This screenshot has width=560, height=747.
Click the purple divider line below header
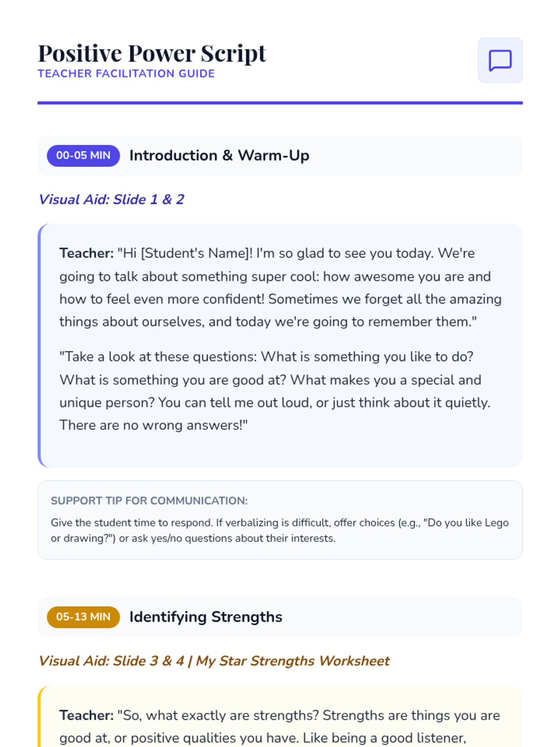(280, 103)
